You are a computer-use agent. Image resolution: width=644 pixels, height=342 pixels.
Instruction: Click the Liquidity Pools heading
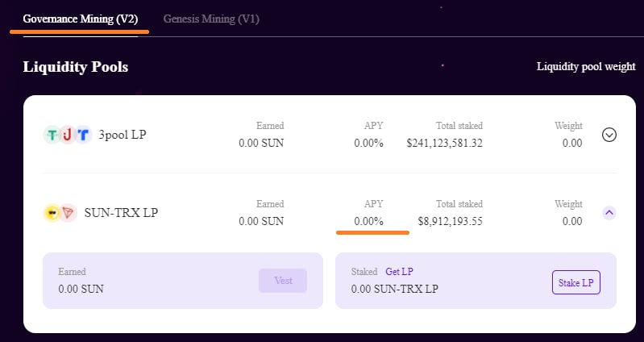point(76,67)
